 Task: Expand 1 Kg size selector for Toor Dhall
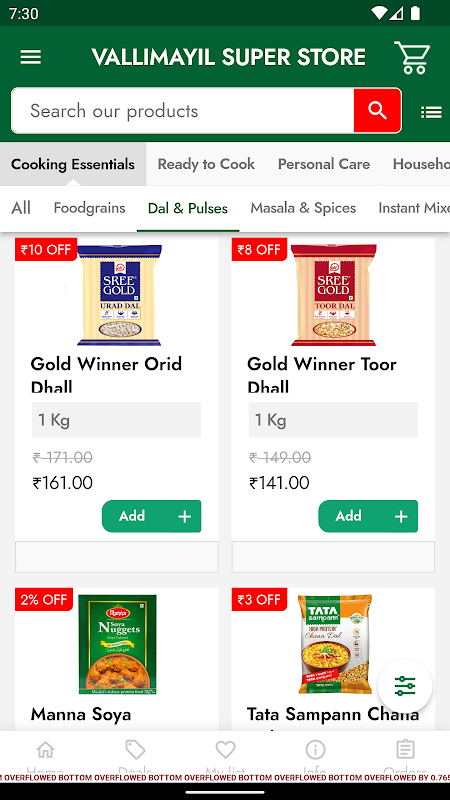333,420
